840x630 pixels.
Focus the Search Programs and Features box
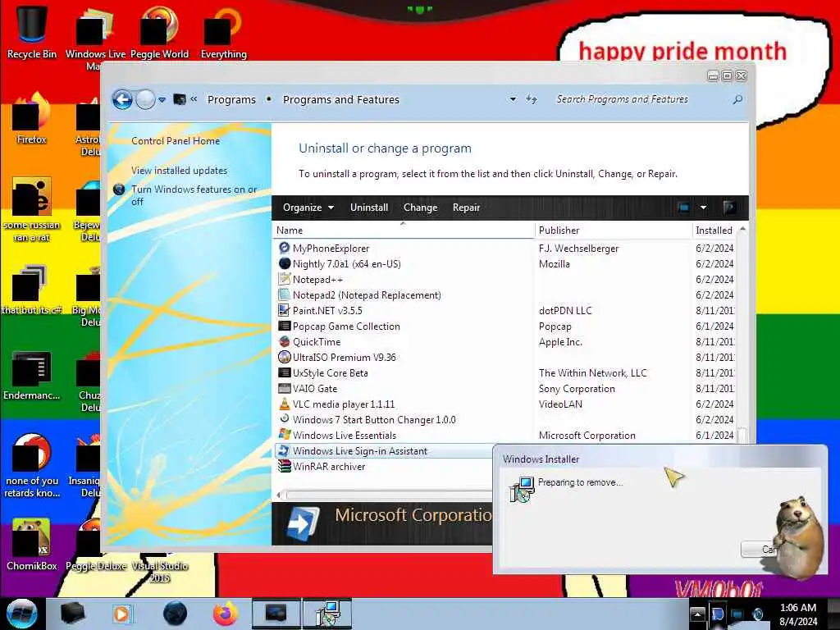tap(643, 99)
